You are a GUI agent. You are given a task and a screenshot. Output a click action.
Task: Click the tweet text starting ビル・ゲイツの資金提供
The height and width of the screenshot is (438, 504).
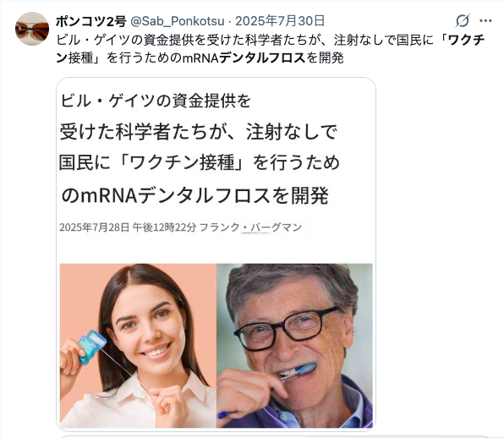pos(271,49)
